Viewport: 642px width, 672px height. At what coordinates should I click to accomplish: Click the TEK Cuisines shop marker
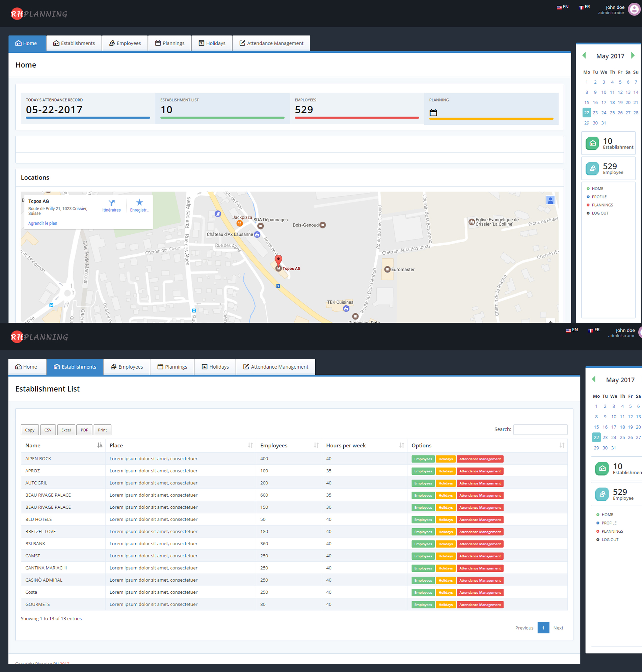[x=346, y=308]
